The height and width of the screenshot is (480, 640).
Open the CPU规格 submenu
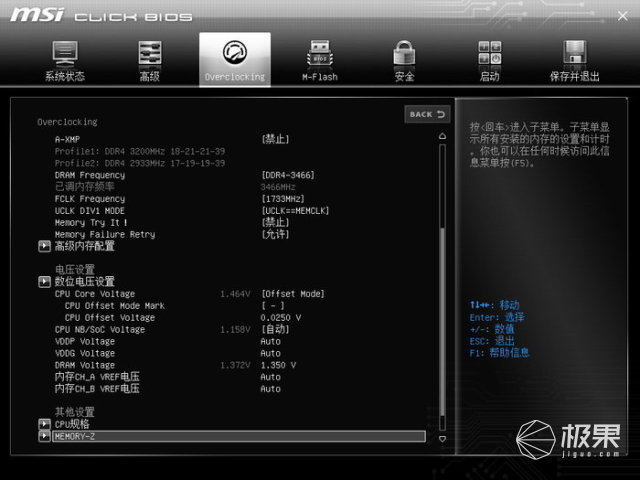tap(71, 424)
